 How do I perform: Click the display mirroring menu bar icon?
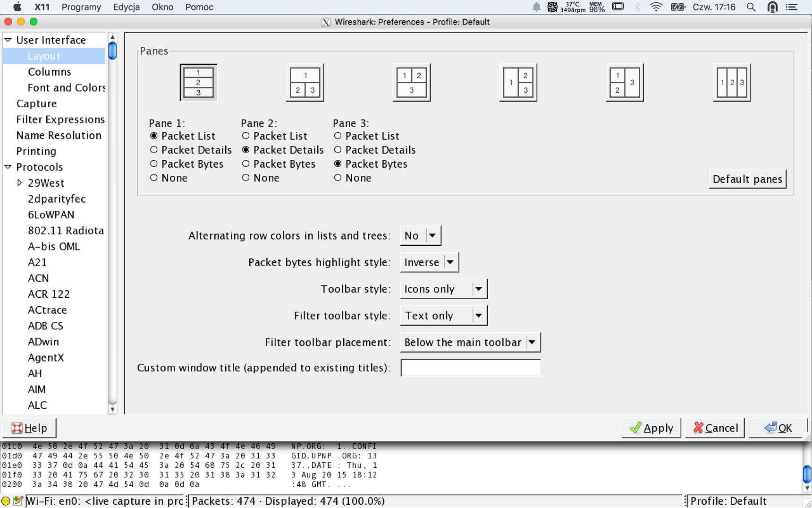[x=618, y=7]
